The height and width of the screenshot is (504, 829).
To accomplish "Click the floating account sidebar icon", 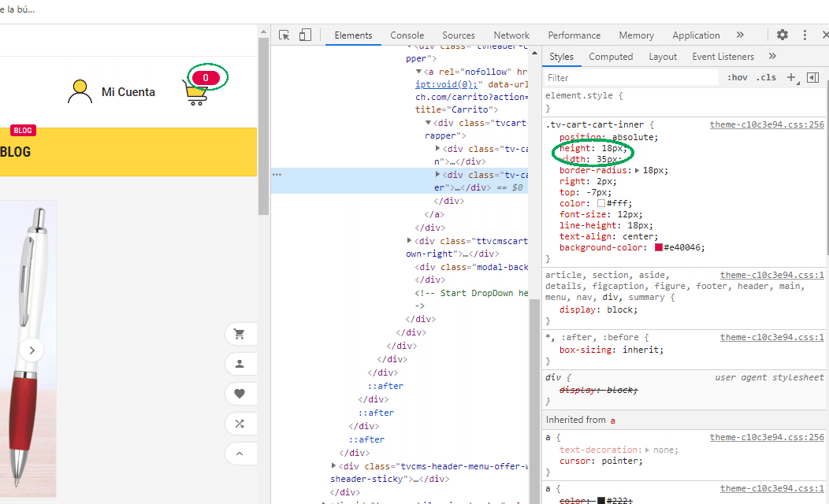I will [240, 364].
